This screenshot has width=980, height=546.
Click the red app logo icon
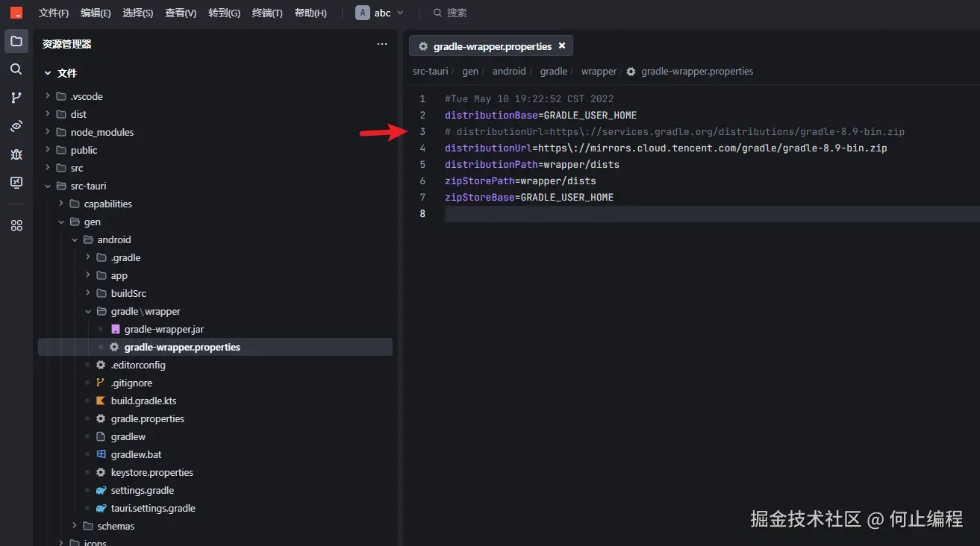point(16,13)
